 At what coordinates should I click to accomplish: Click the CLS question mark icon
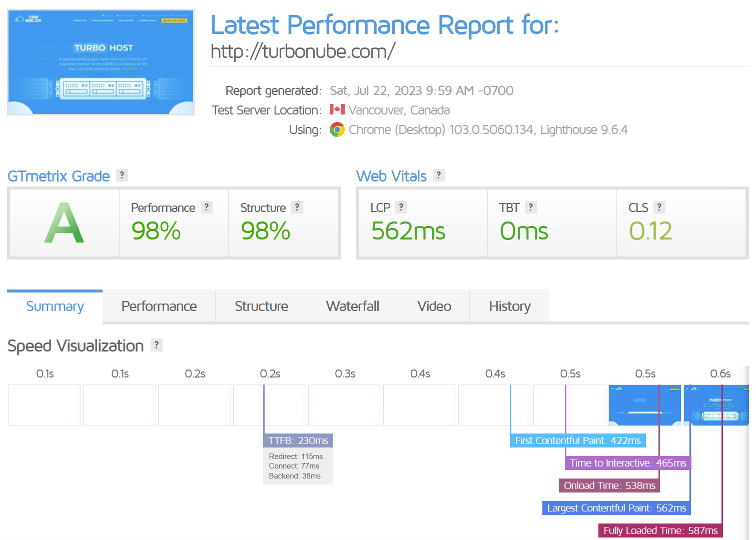coord(659,207)
